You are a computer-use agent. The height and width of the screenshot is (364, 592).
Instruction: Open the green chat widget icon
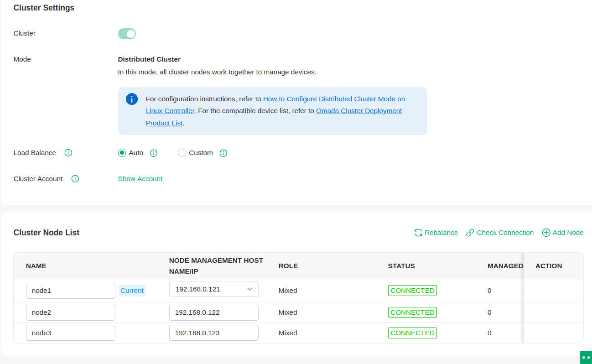[586, 357]
